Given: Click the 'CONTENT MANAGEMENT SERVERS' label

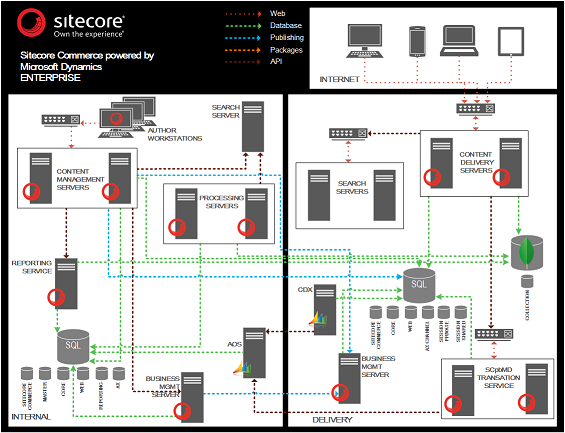Looking at the screenshot, I should coord(80,179).
